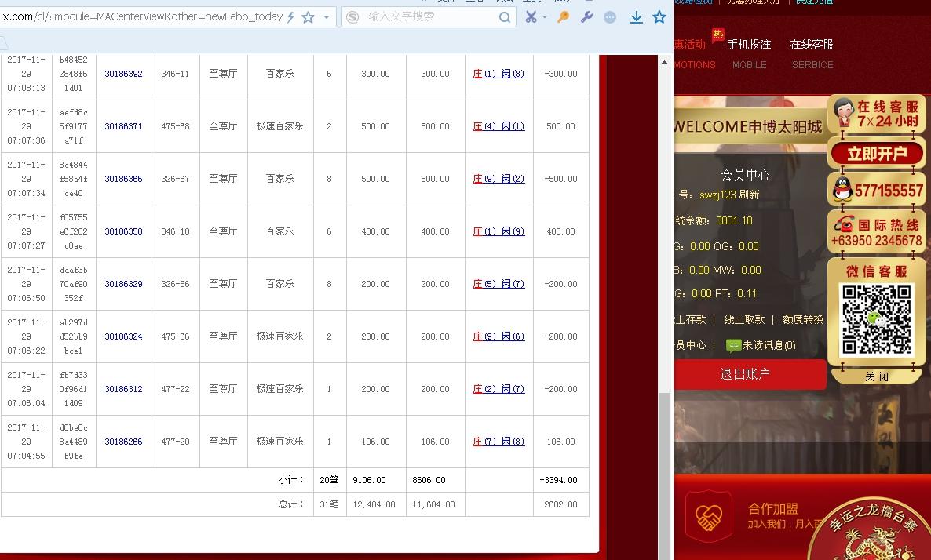Scan the 微信客服 WeChat QR code
Screen dimensions: 931x560
pos(875,319)
